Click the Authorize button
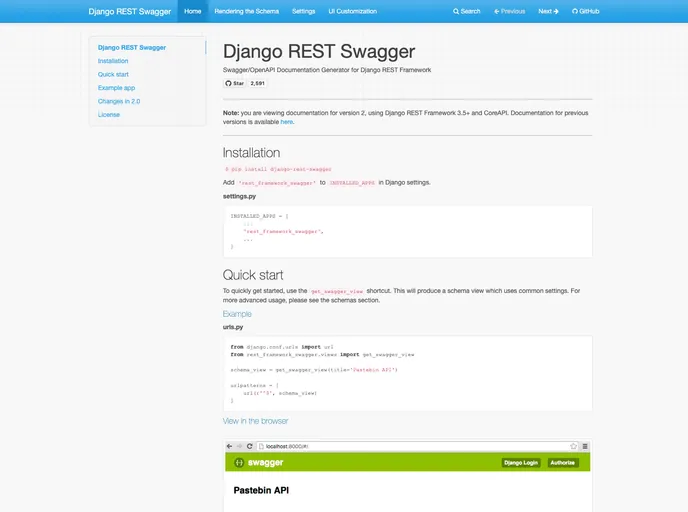The width and height of the screenshot is (688, 512). [563, 463]
